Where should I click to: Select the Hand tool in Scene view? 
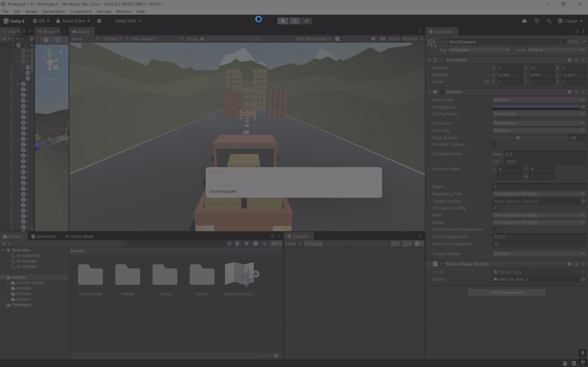coord(46,40)
